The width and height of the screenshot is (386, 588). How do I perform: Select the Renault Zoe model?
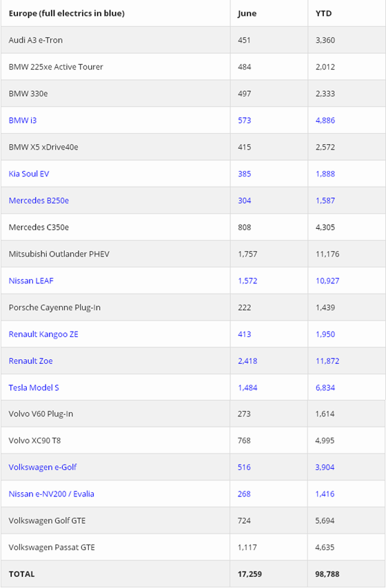pos(31,361)
